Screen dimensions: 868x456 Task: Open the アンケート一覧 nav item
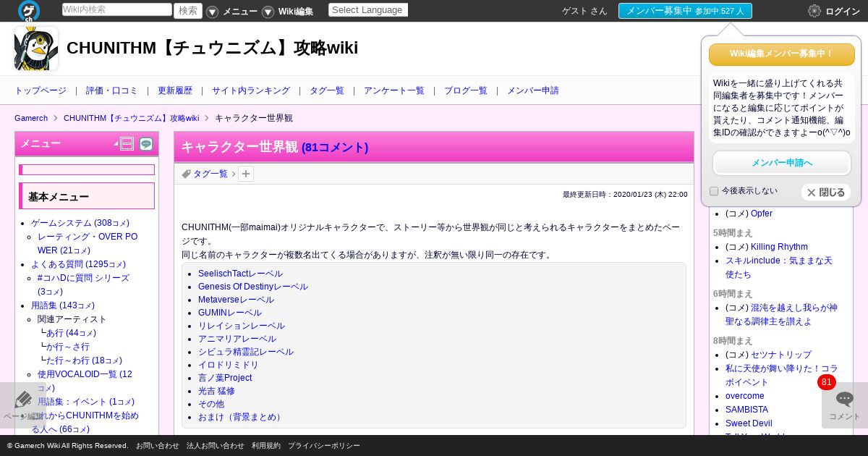pos(394,90)
